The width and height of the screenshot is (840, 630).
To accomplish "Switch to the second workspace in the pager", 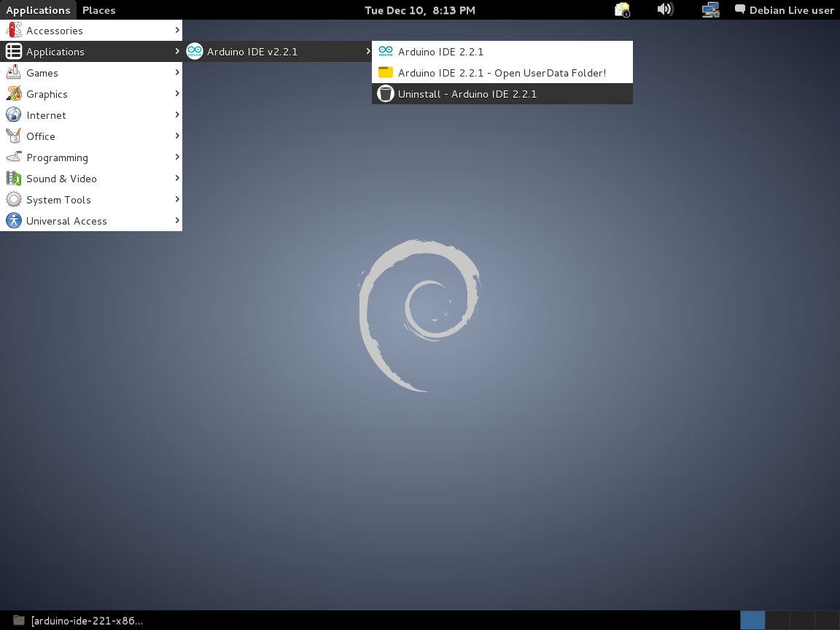I will coord(777,621).
